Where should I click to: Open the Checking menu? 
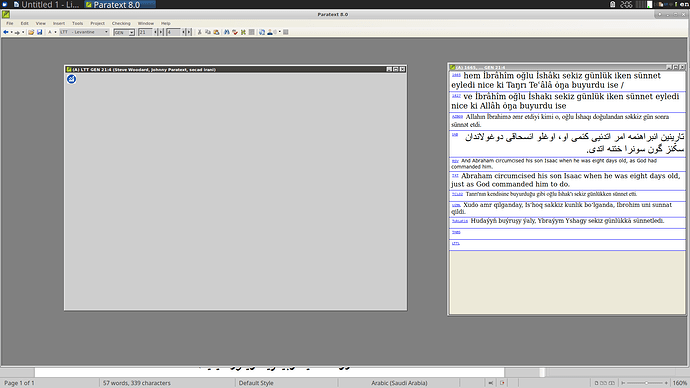121,23
